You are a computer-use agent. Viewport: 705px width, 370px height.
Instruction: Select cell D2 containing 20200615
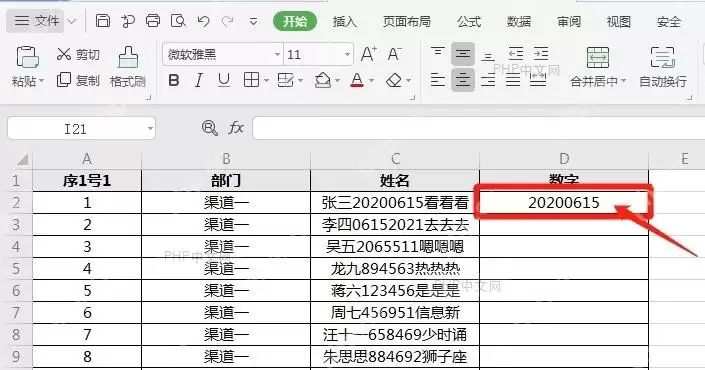click(564, 203)
